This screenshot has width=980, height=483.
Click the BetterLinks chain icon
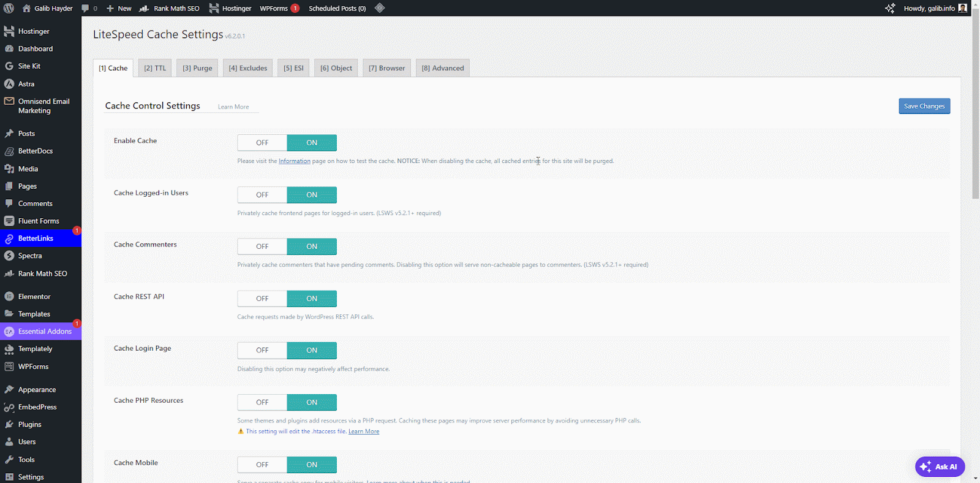coord(9,238)
